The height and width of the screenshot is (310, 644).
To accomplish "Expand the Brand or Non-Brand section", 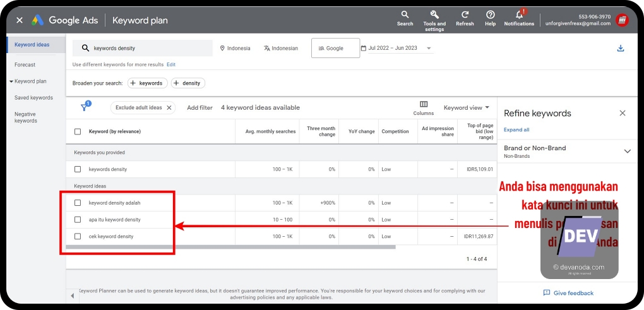I will 627,151.
